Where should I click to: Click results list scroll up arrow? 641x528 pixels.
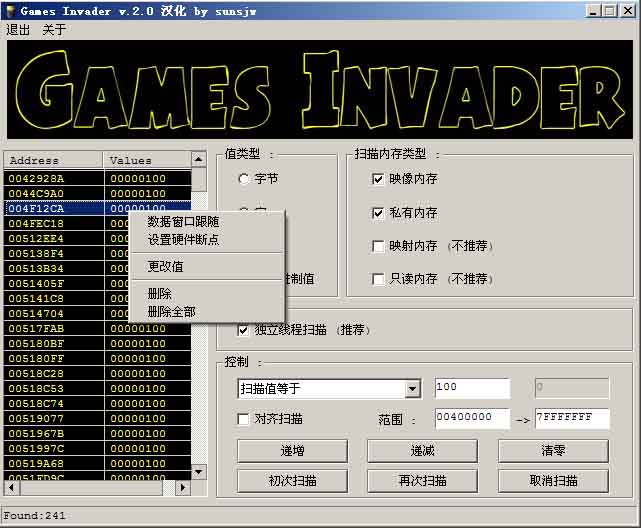[199, 159]
